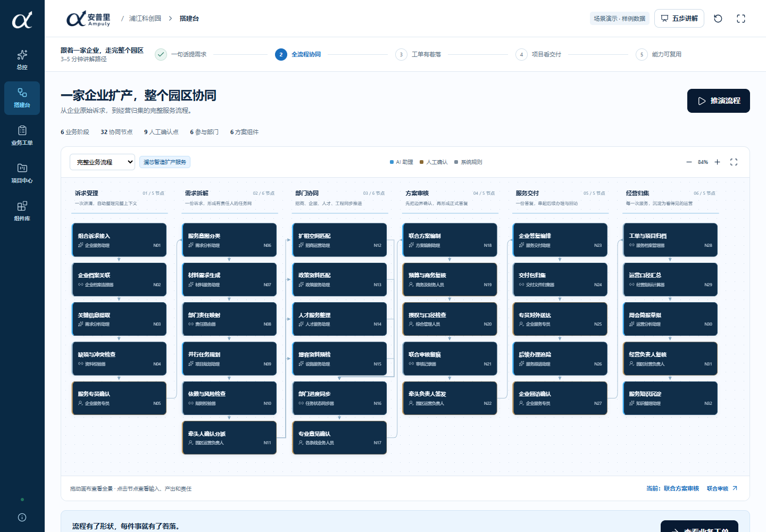
Task: Zoom in the flow canvas
Action: (717, 162)
